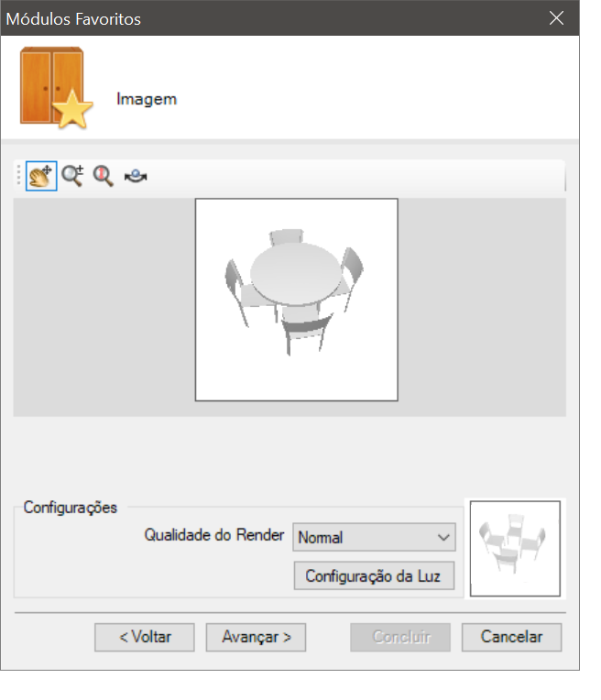Click the Qualidade do Render label
Screen dimensions: 601x700
pyautogui.click(x=214, y=535)
